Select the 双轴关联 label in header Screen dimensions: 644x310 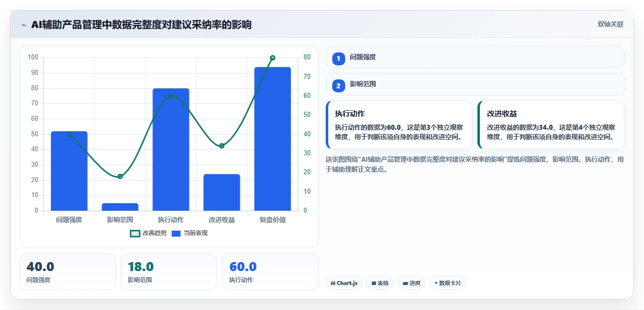pyautogui.click(x=611, y=24)
